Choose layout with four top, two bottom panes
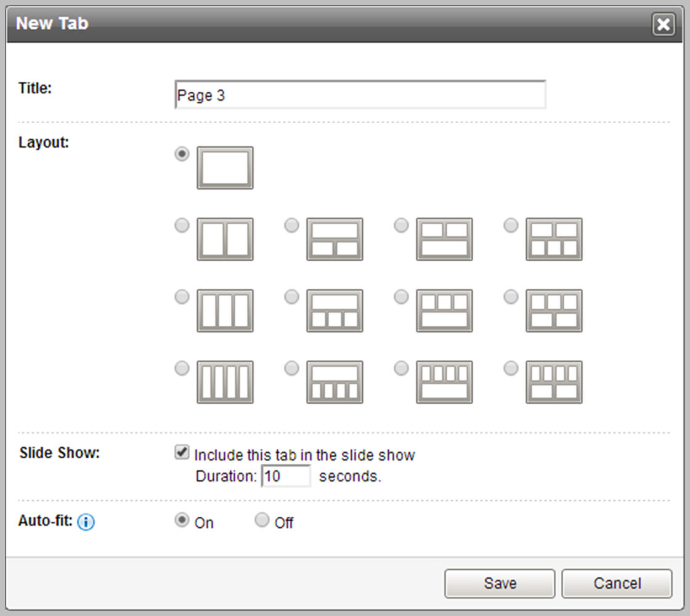Image resolution: width=690 pixels, height=616 pixels. pos(554,382)
